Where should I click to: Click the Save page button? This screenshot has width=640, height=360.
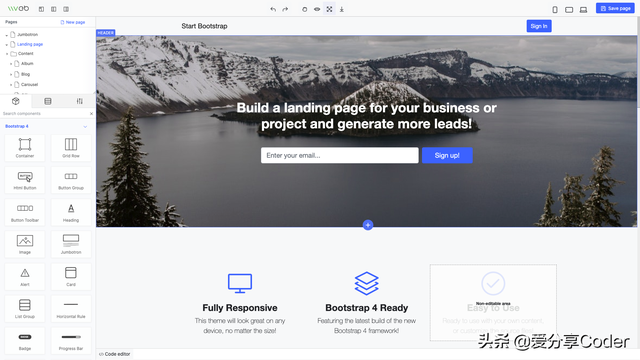[615, 8]
